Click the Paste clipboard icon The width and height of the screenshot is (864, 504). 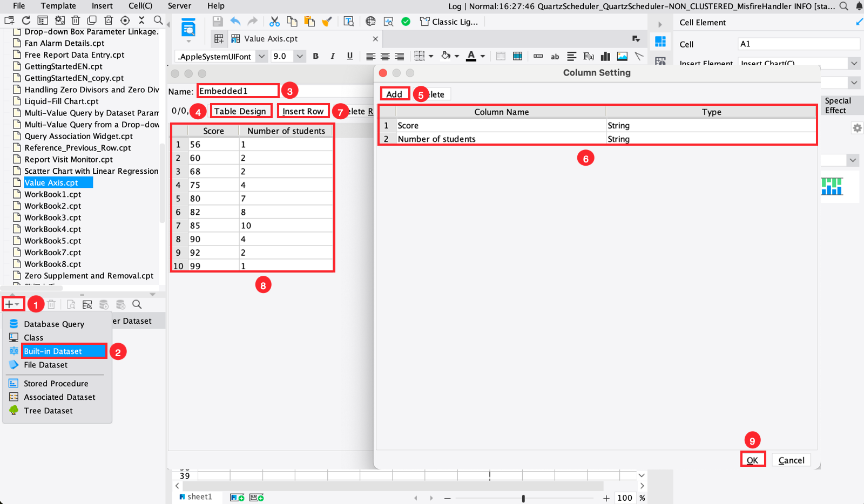pos(309,22)
